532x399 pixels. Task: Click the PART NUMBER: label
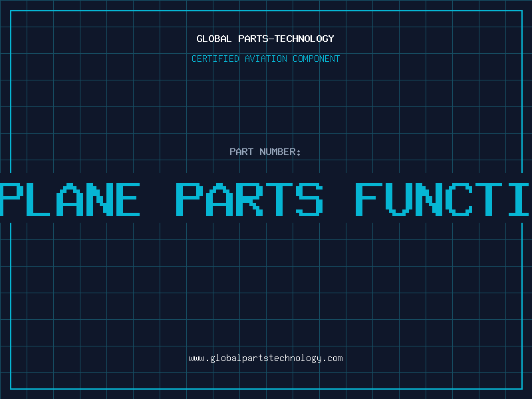[x=265, y=152]
